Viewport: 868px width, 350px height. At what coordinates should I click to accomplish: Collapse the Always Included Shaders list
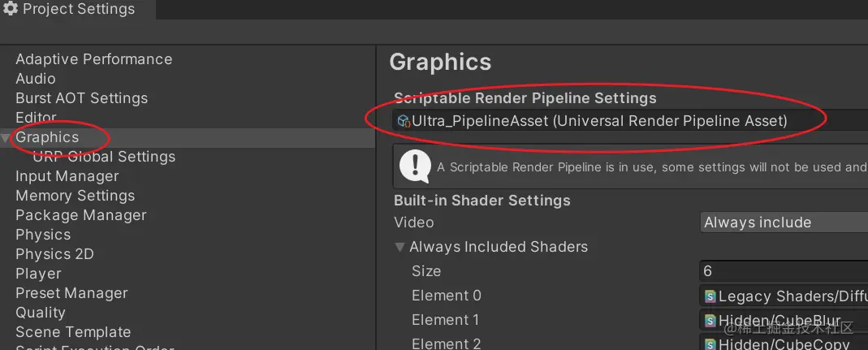399,247
